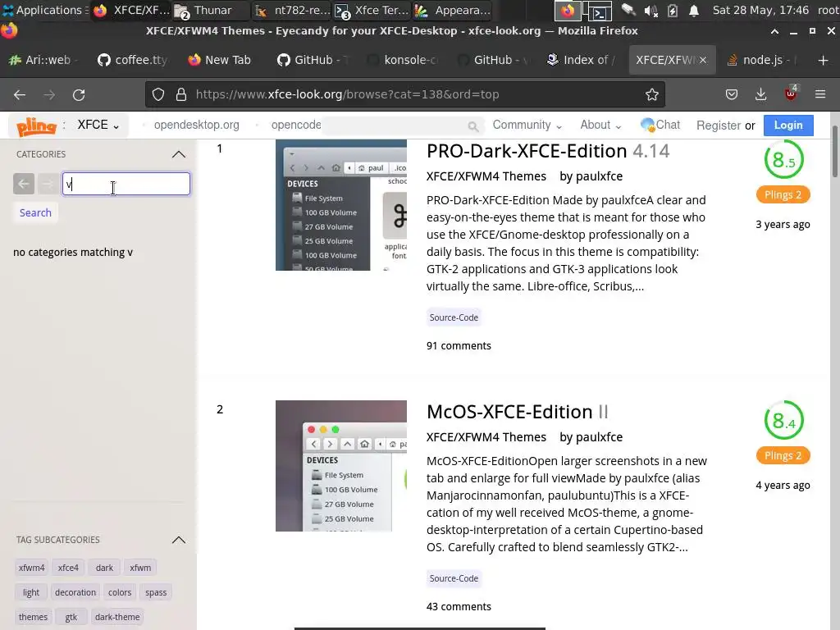This screenshot has width=840, height=630.
Task: Reload the page with the refresh icon
Action: pos(79,95)
